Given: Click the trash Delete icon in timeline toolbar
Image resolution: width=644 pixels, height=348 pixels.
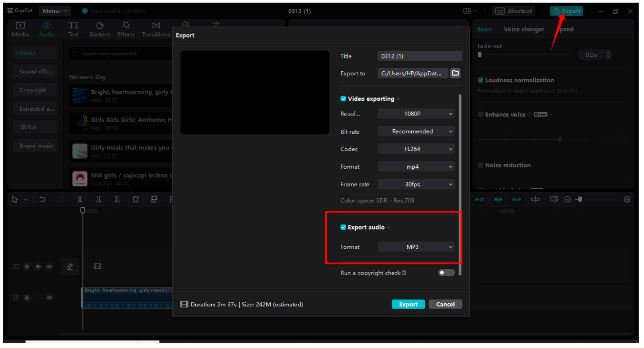Looking at the screenshot, I should coord(136,199).
